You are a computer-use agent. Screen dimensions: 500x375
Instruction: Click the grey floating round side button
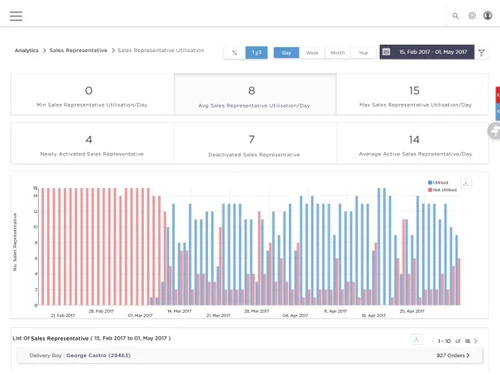(x=494, y=131)
